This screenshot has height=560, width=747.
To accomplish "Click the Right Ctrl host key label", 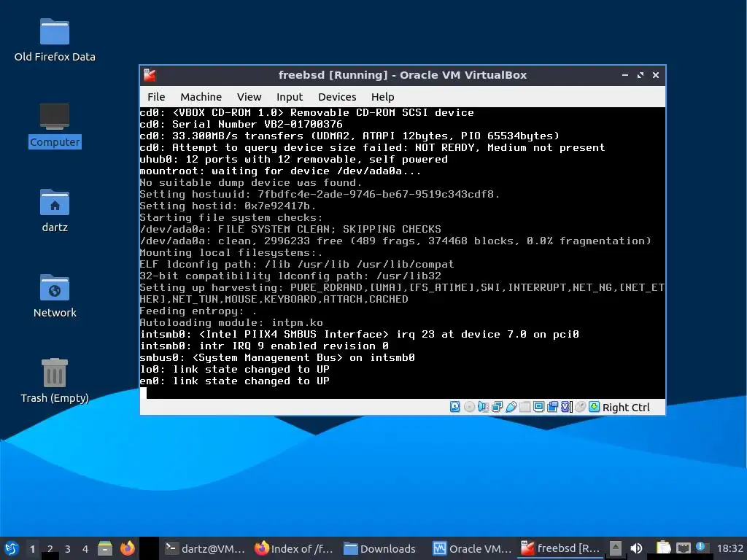I will [x=626, y=408].
